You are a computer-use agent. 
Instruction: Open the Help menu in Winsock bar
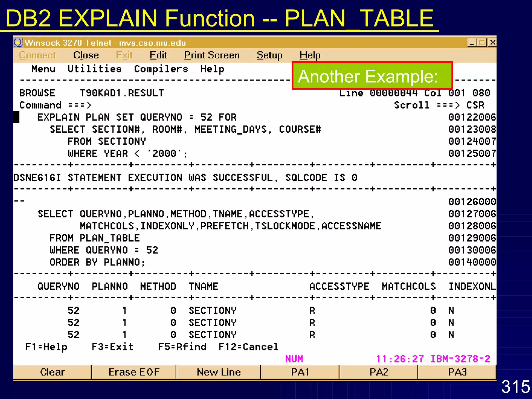tap(310, 55)
